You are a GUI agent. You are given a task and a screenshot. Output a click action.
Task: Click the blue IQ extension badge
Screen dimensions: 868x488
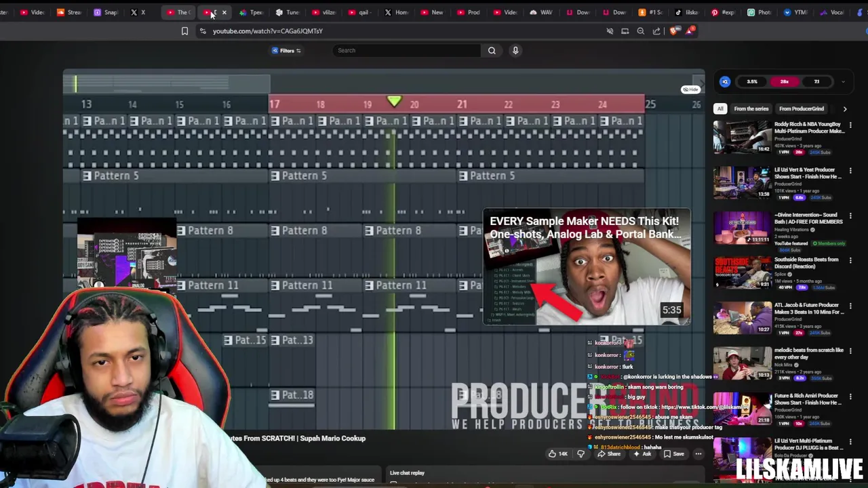tap(725, 81)
